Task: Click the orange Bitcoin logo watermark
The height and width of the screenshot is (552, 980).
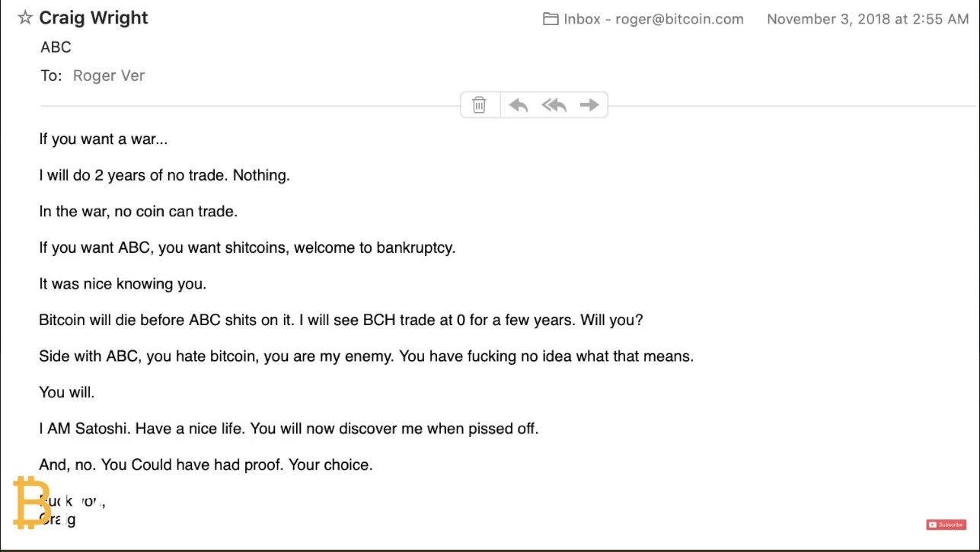Action: pyautogui.click(x=30, y=503)
